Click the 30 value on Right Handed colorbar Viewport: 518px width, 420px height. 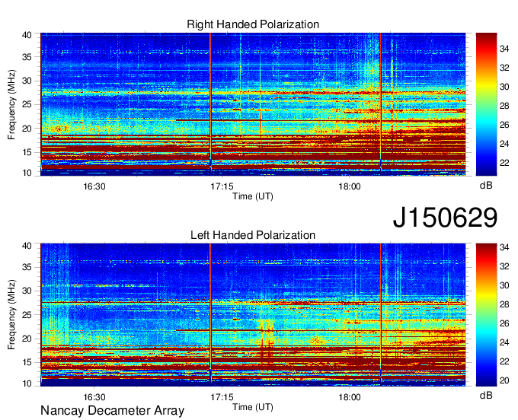tap(504, 87)
